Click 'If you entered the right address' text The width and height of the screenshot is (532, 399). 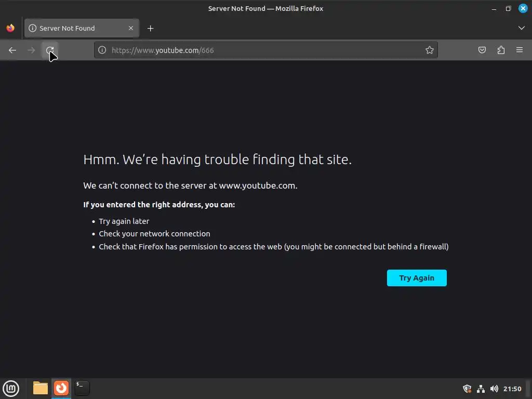tap(159, 205)
